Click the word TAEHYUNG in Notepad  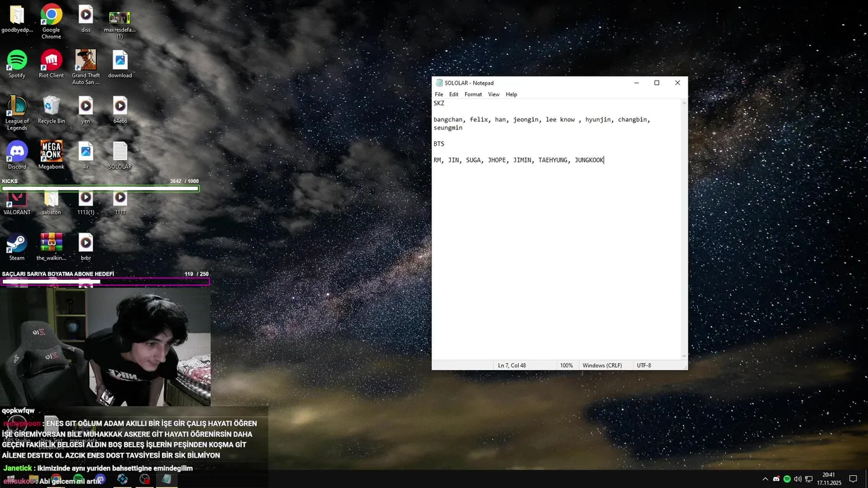pos(553,160)
